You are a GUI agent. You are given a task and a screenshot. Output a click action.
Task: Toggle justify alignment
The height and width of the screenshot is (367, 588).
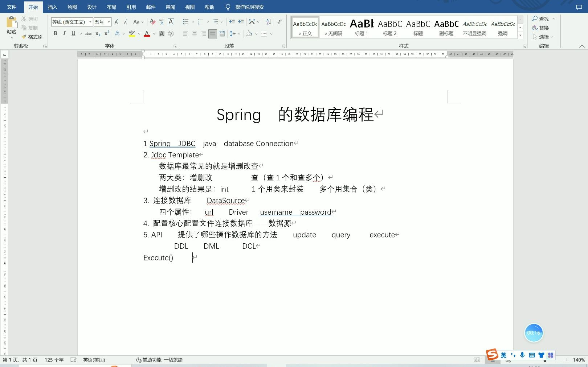pyautogui.click(x=213, y=33)
